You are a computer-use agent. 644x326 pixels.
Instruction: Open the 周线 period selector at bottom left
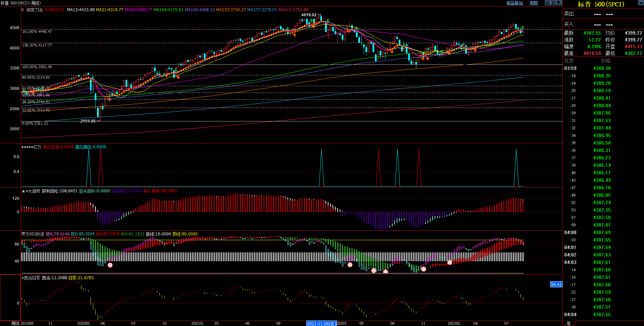click(15, 323)
